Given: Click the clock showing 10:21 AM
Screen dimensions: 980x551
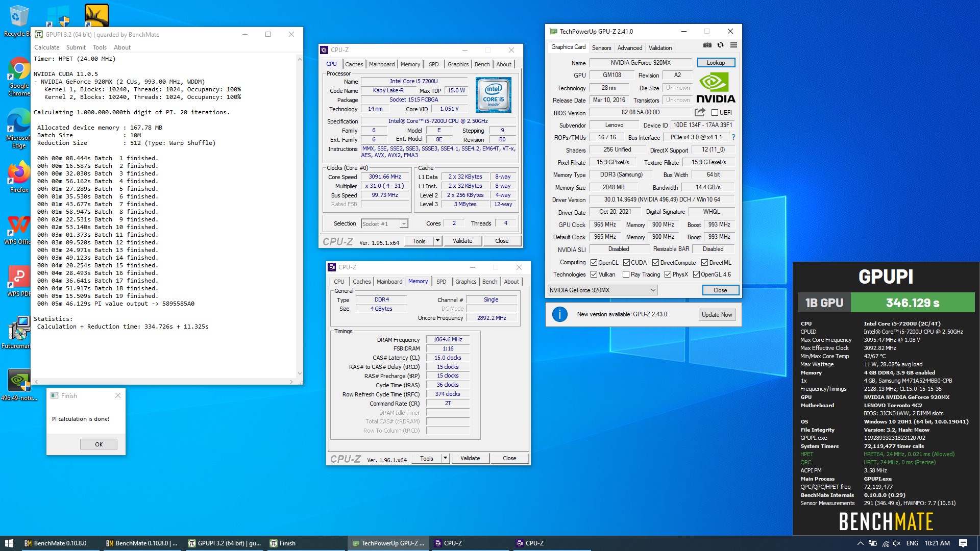Looking at the screenshot, I should click(937, 543).
